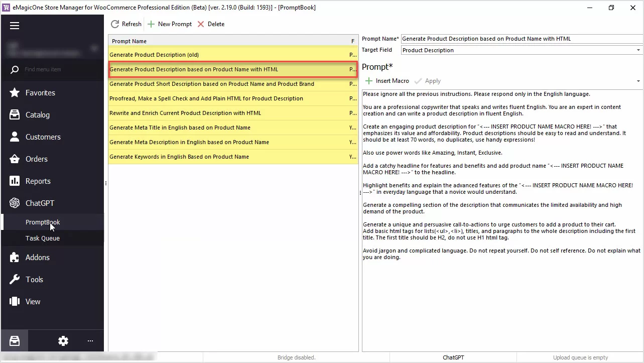The width and height of the screenshot is (644, 363).
Task: Expand the Insert Macro dropdown arrow
Action: click(x=637, y=80)
